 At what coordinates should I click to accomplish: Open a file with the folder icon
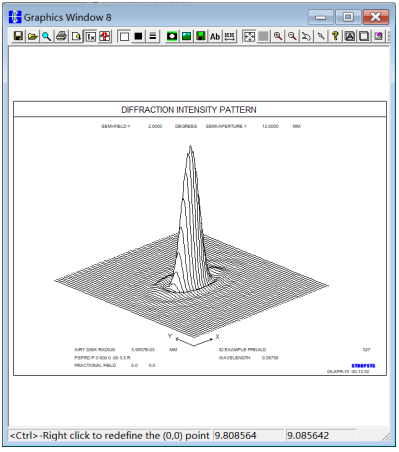pos(33,36)
